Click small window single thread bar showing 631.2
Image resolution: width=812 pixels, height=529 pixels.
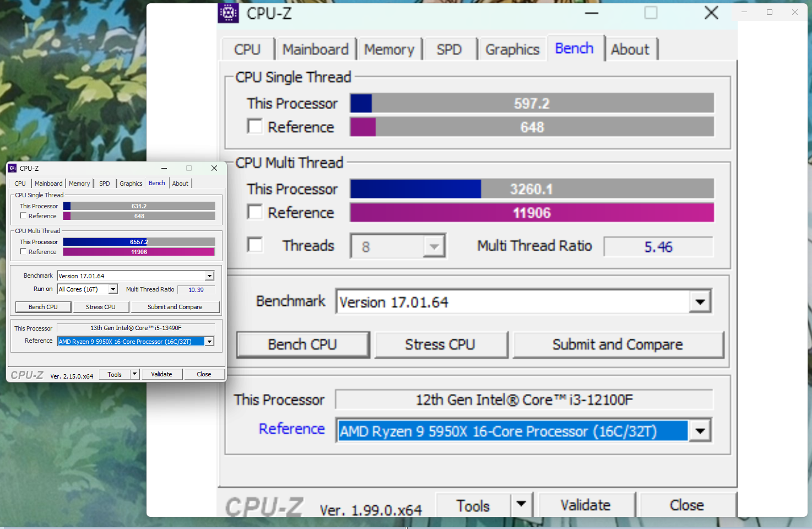click(x=139, y=206)
